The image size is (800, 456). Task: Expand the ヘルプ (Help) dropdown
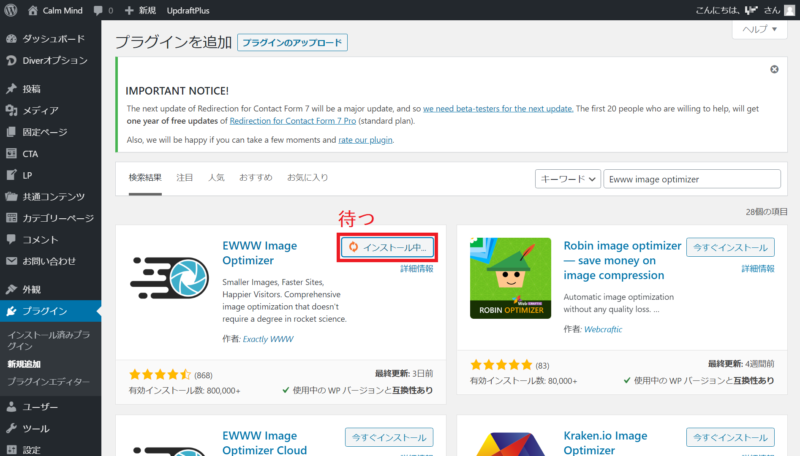pyautogui.click(x=760, y=29)
